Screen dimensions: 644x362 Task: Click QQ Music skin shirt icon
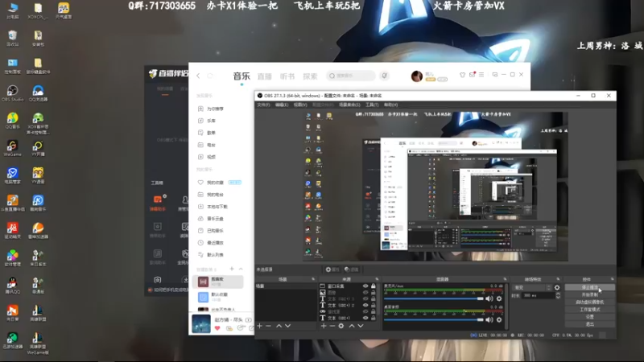pos(462,75)
